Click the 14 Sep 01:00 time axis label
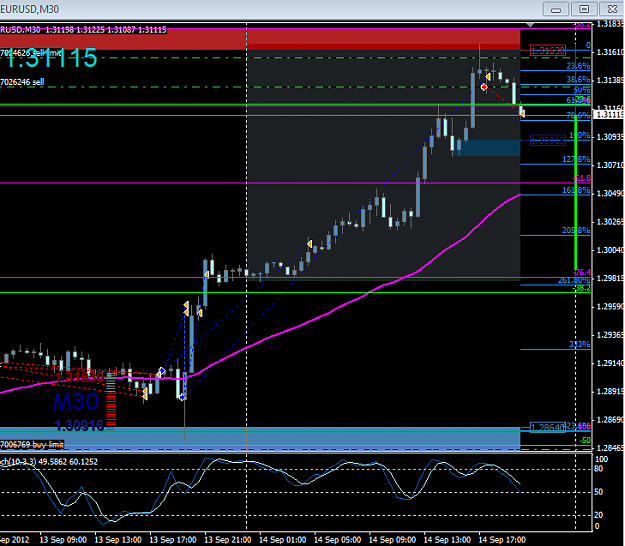This screenshot has width=625, height=546. pyautogui.click(x=282, y=540)
